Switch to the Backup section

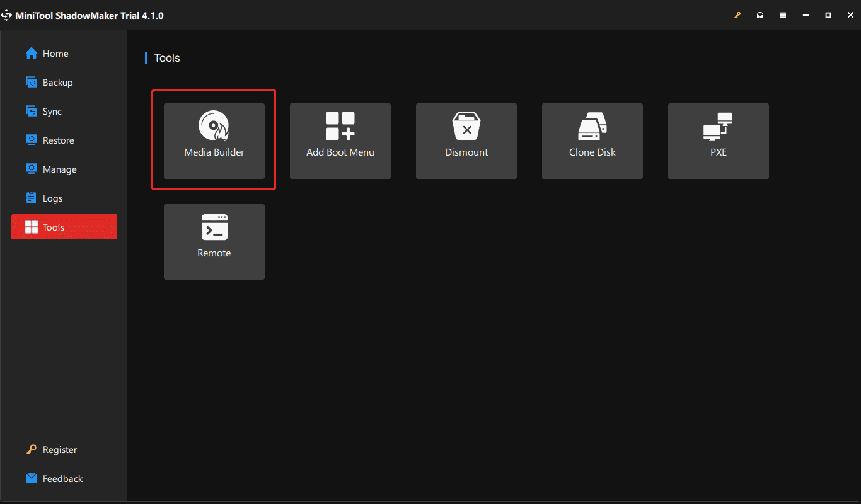[64, 83]
